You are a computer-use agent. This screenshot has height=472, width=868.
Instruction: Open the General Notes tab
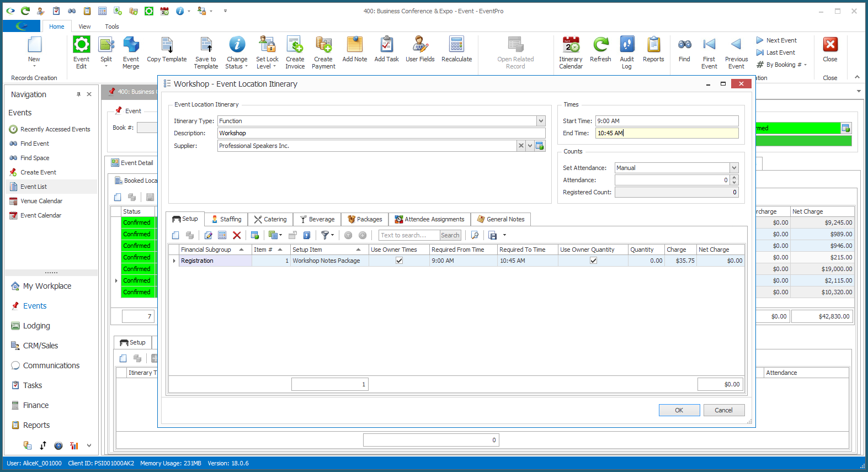click(x=500, y=219)
